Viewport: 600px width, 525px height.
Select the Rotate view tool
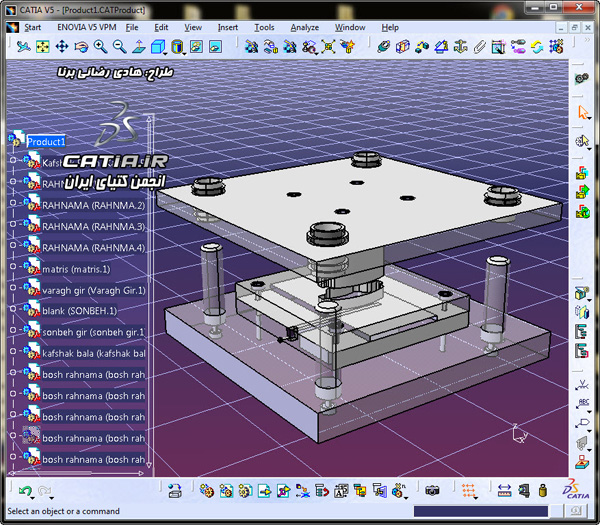81,47
